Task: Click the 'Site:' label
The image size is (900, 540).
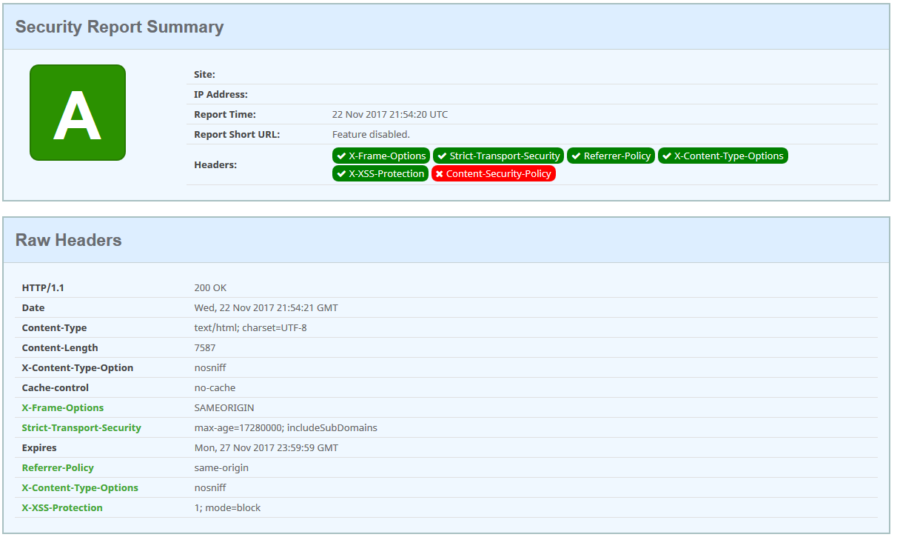Action: click(204, 74)
